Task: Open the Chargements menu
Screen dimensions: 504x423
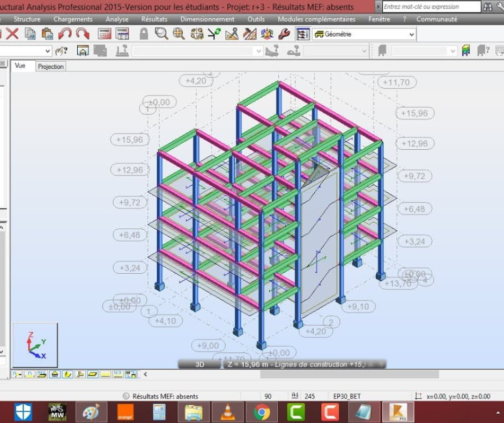Action: (x=73, y=19)
